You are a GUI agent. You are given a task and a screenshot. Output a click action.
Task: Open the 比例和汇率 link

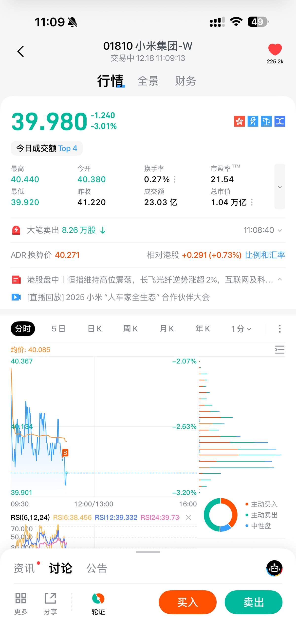tap(265, 255)
